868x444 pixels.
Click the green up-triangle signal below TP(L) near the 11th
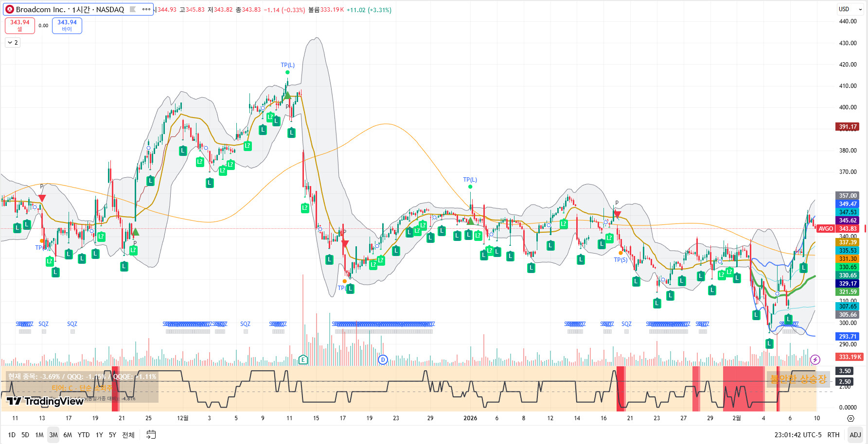tap(287, 95)
